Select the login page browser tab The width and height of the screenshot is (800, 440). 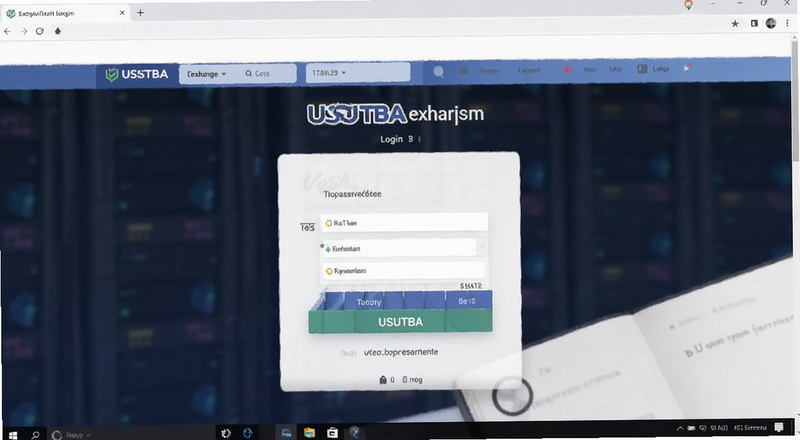65,13
